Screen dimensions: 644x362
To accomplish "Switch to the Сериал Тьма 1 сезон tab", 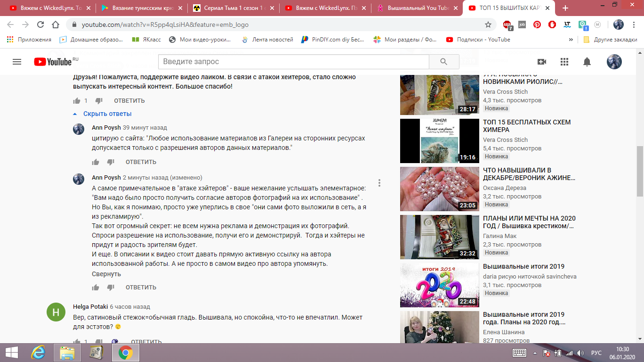I will click(x=230, y=8).
